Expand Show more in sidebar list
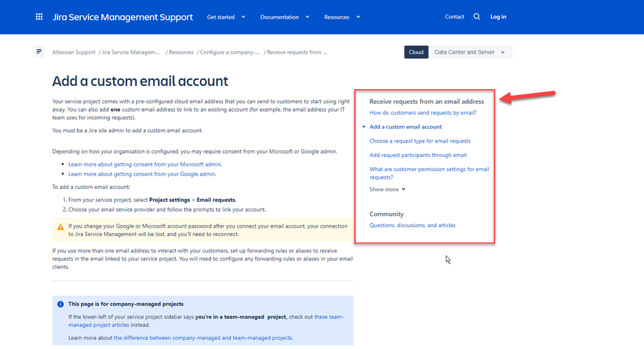 387,189
